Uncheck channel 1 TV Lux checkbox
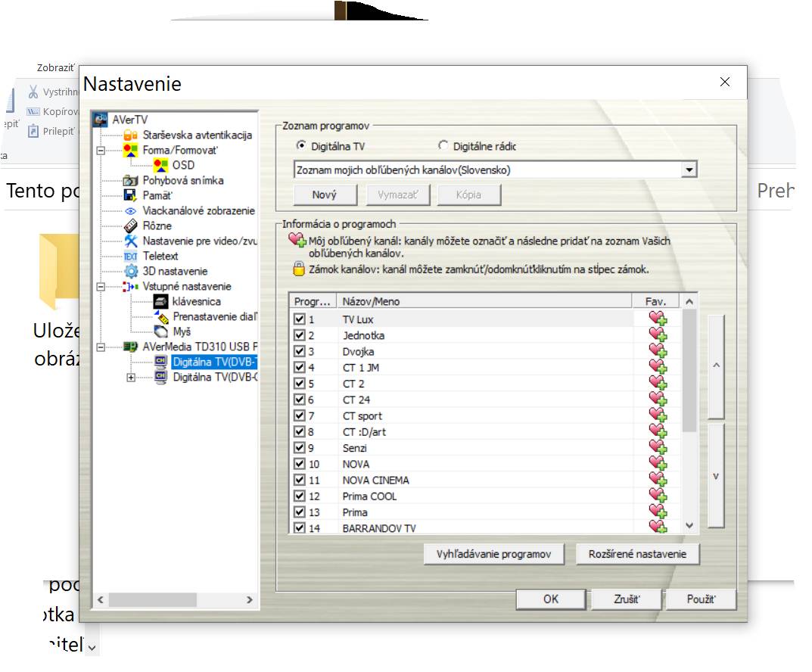 coord(300,319)
